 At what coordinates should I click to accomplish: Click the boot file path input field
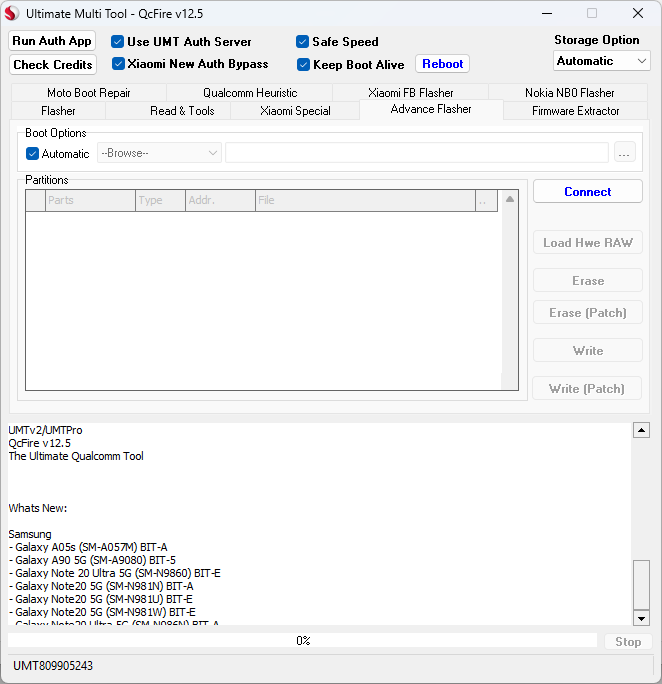pyautogui.click(x=416, y=153)
